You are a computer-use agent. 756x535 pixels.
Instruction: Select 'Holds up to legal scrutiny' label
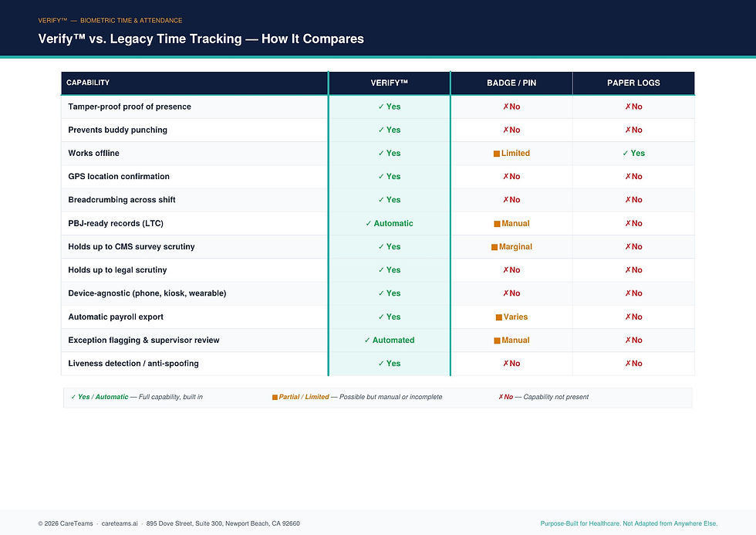pos(117,269)
